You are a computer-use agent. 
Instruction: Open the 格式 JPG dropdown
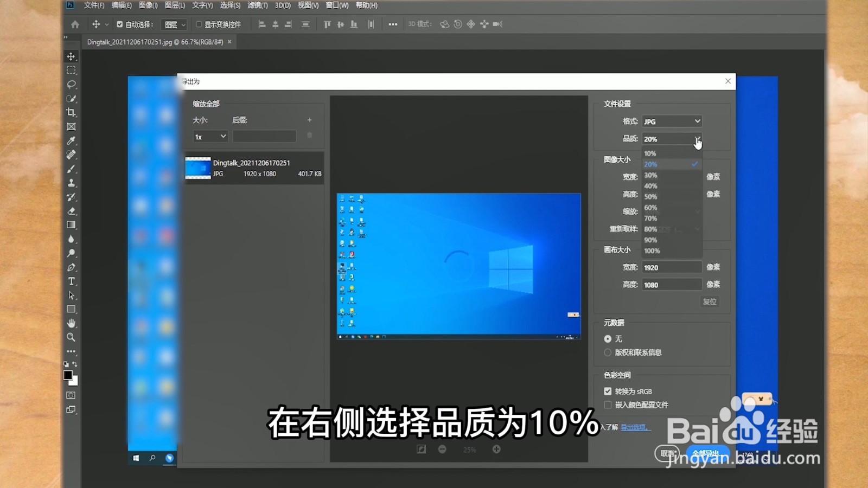click(x=672, y=121)
